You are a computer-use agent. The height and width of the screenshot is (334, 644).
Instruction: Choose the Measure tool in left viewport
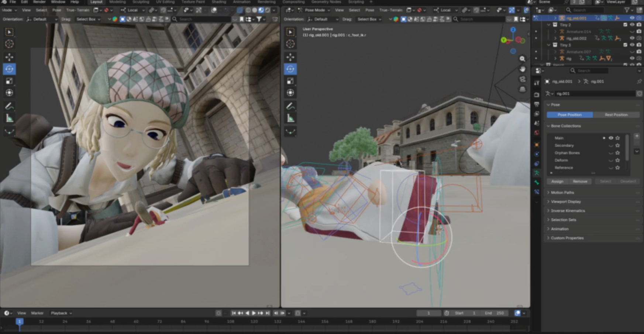9,118
